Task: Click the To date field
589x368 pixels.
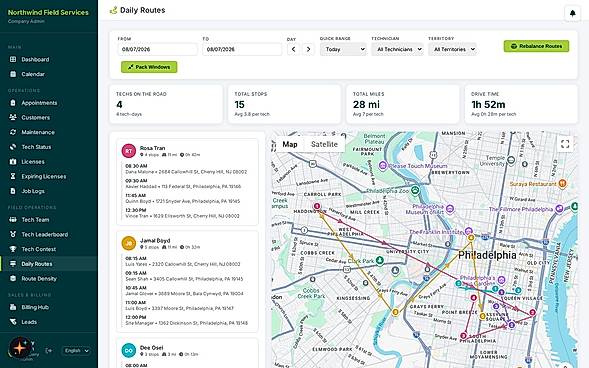Action: (x=242, y=49)
